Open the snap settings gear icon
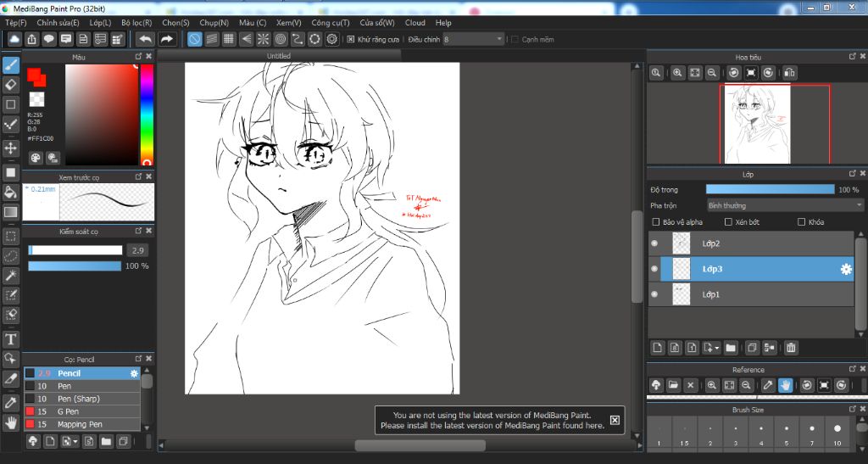868x464 pixels. click(x=331, y=39)
